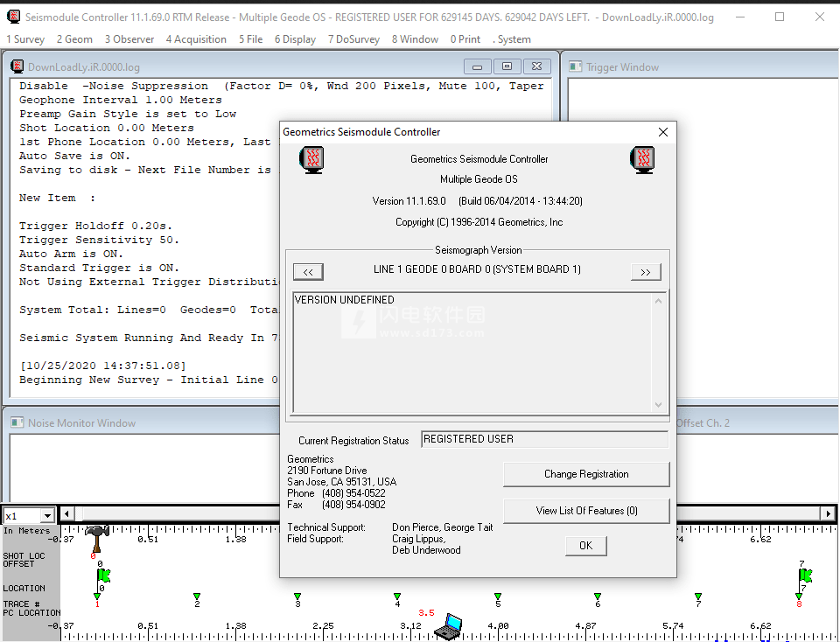The width and height of the screenshot is (840, 642).
Task: Click the left seismograph monitor icon in dialog
Action: pyautogui.click(x=311, y=159)
